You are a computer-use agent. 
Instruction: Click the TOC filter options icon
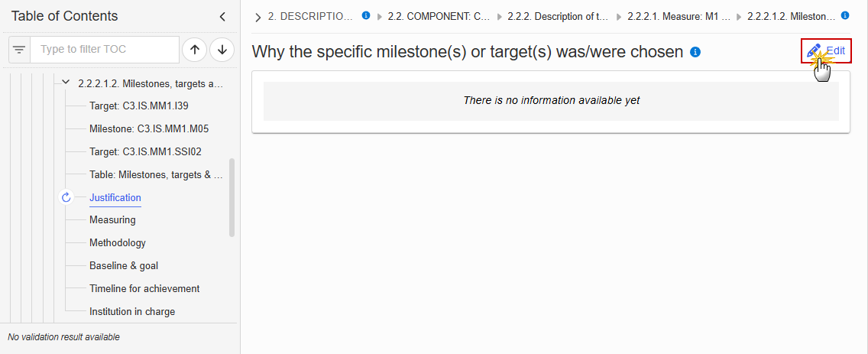(19, 50)
